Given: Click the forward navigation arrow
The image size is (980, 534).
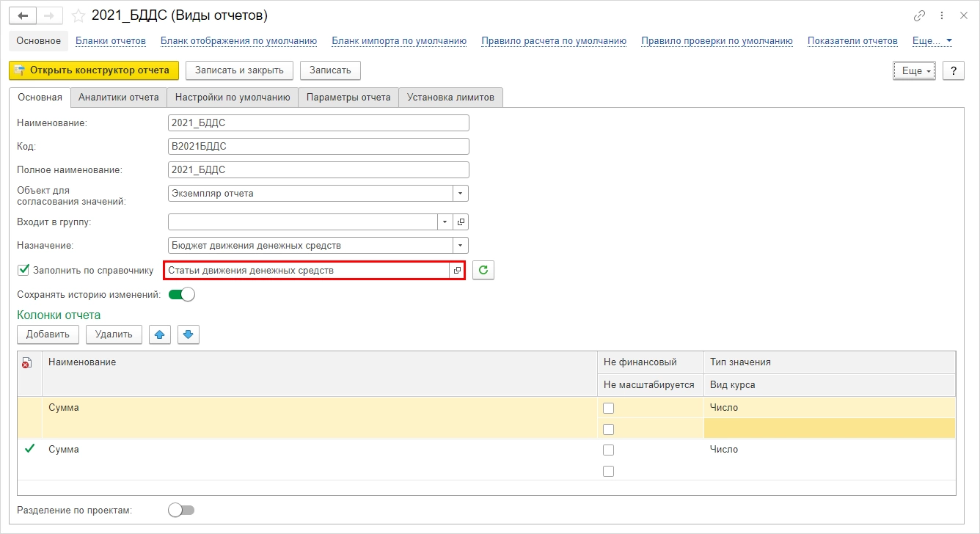Looking at the screenshot, I should click(51, 15).
